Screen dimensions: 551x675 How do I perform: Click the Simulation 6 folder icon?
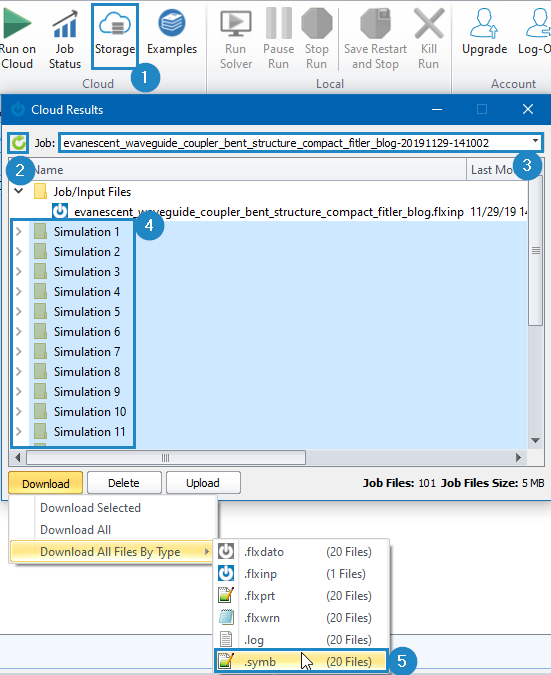pyautogui.click(x=40, y=331)
